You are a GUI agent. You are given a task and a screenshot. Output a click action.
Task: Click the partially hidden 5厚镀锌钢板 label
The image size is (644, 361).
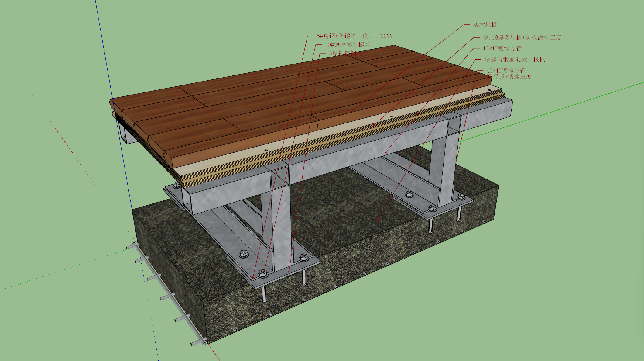tap(345, 53)
